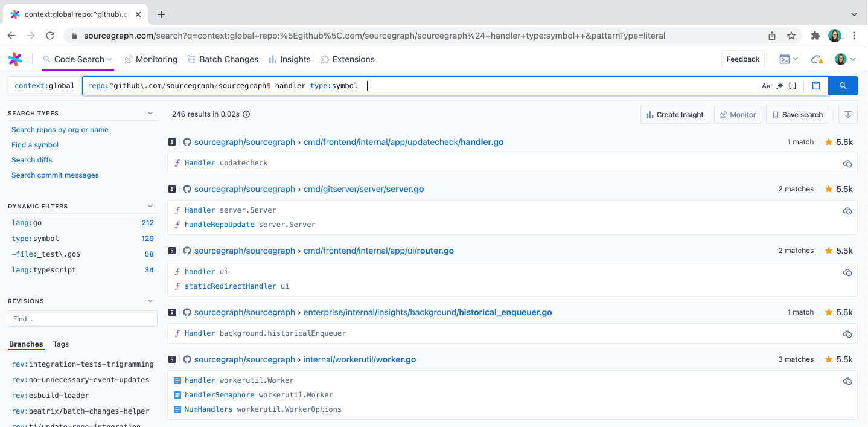Click the revisions Find input
This screenshot has height=427, width=868.
[83, 319]
